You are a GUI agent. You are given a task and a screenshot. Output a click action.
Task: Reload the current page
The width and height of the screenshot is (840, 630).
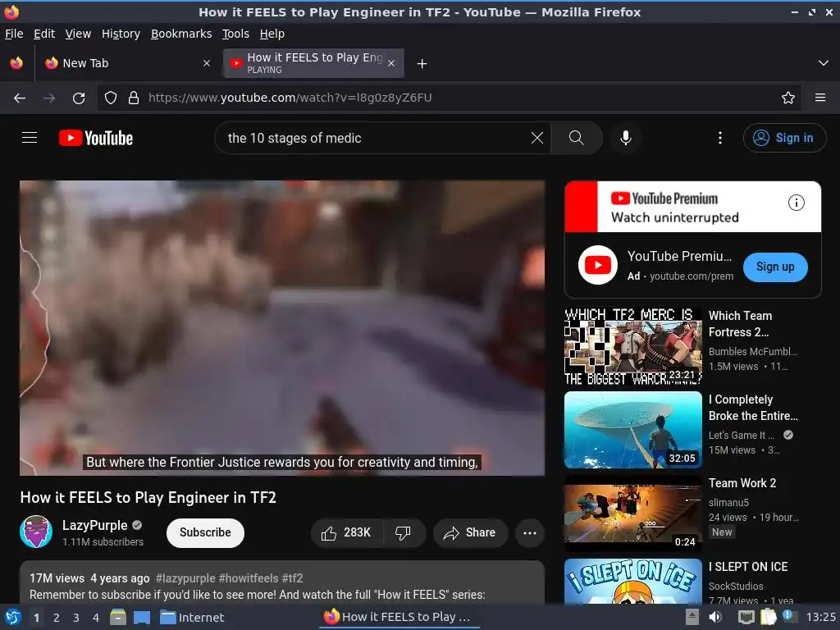coord(79,98)
